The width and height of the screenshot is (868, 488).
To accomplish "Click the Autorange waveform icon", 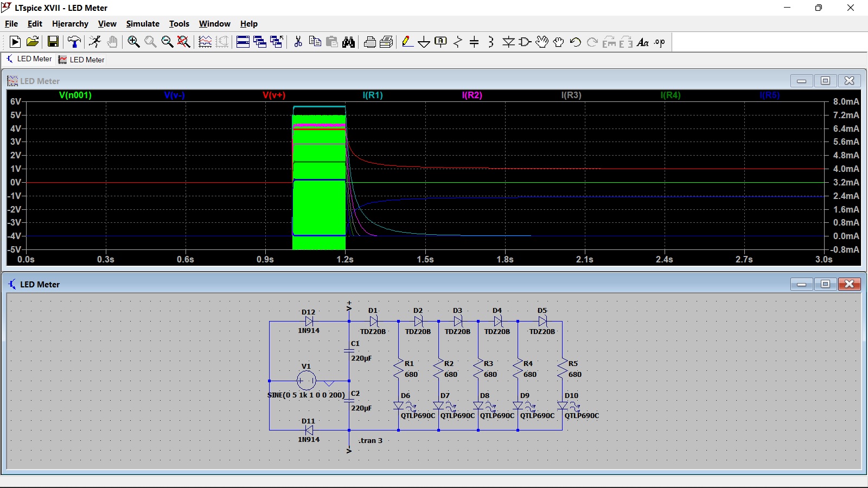I will pos(205,42).
